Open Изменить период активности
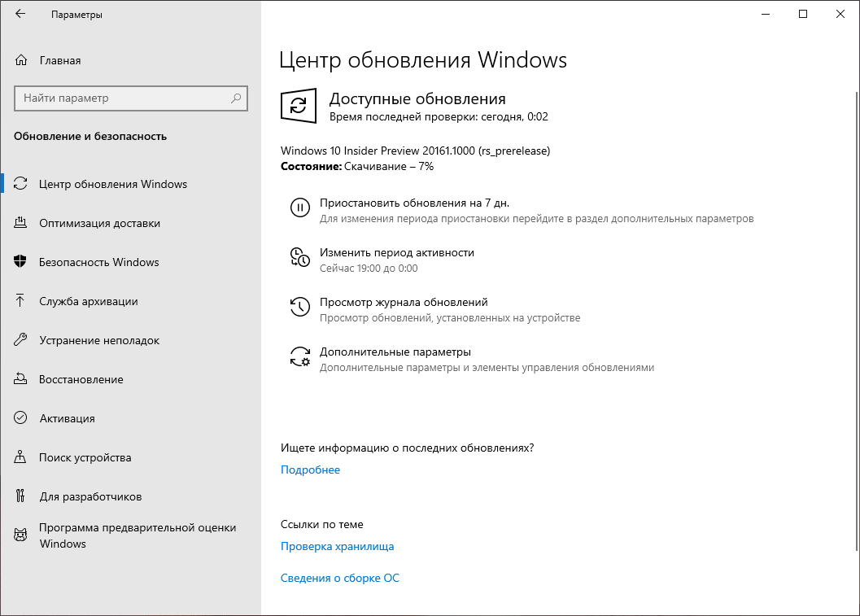 point(398,252)
